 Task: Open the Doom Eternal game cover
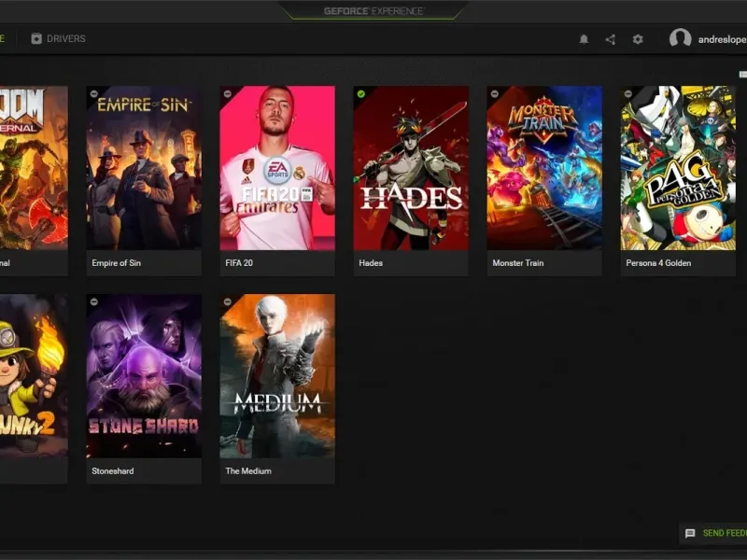(34, 168)
